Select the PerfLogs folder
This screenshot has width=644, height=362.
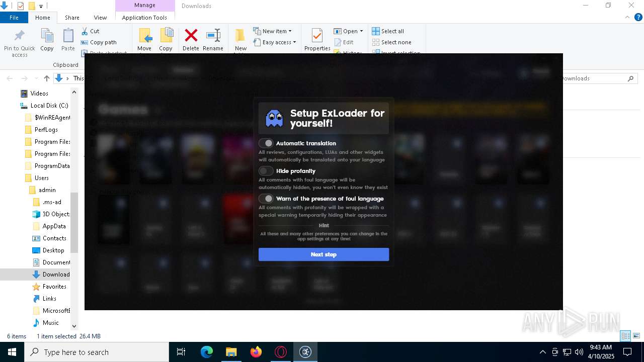pyautogui.click(x=46, y=130)
